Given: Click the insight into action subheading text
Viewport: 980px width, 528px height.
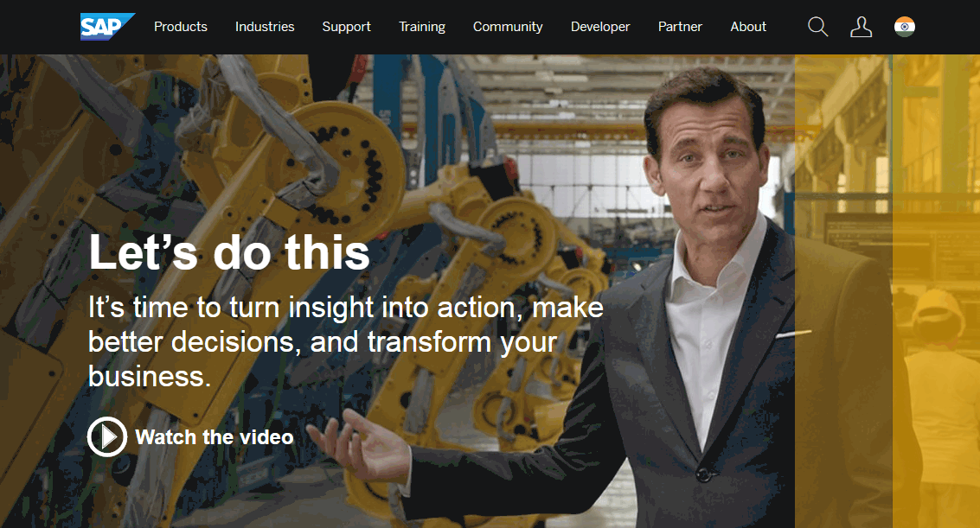Looking at the screenshot, I should 346,341.
